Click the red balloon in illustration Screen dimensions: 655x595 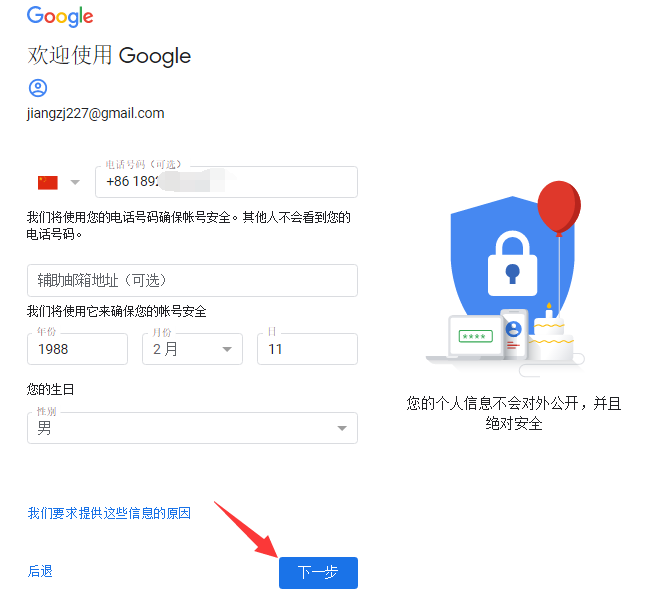[559, 208]
